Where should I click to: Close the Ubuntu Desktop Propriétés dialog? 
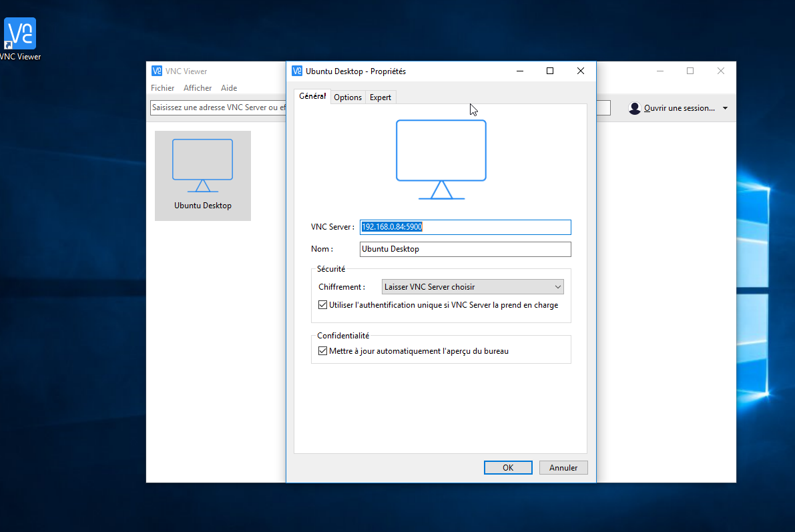(x=581, y=71)
